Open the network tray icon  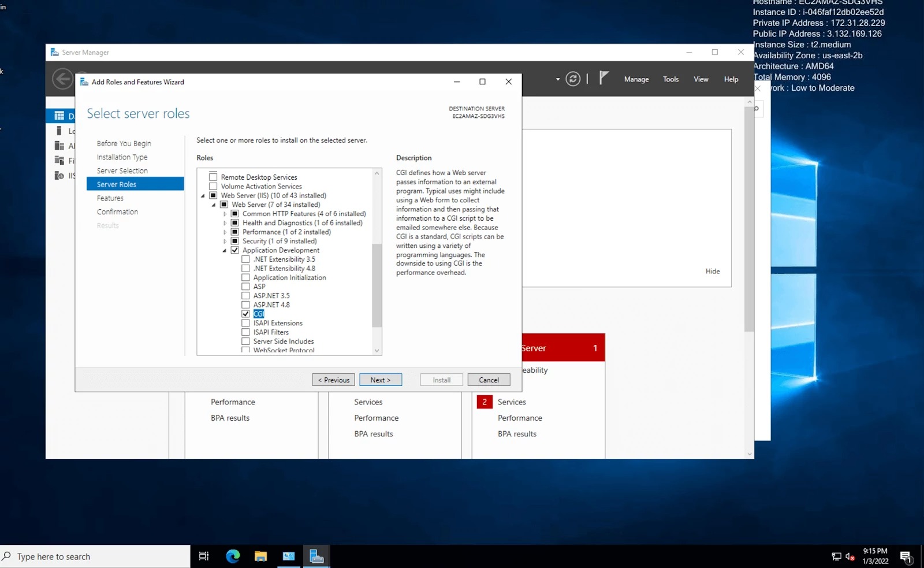(836, 556)
